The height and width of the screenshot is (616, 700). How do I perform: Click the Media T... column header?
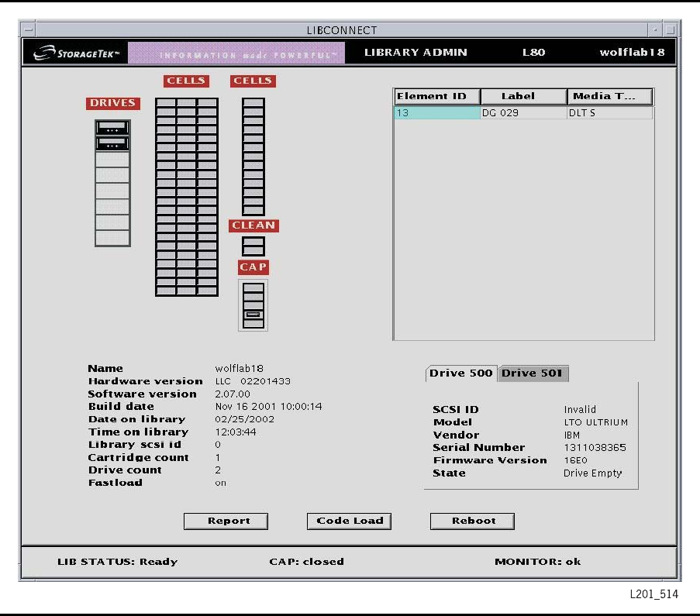[x=610, y=96]
